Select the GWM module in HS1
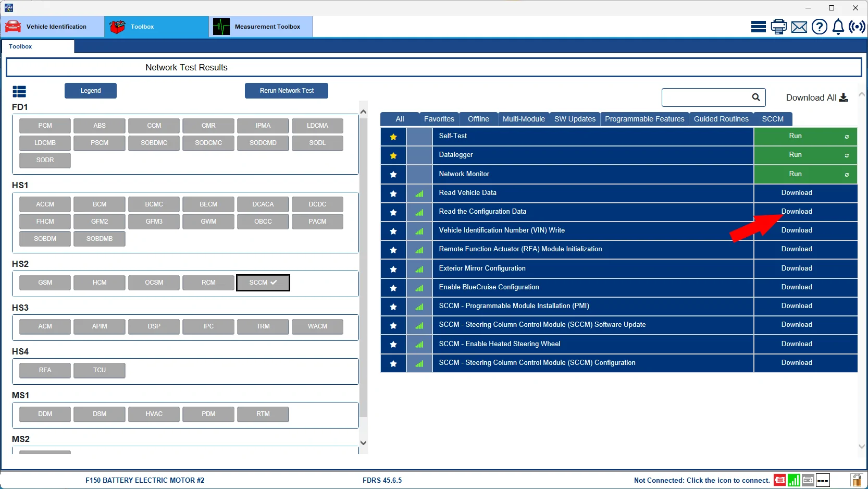 pos(208,222)
